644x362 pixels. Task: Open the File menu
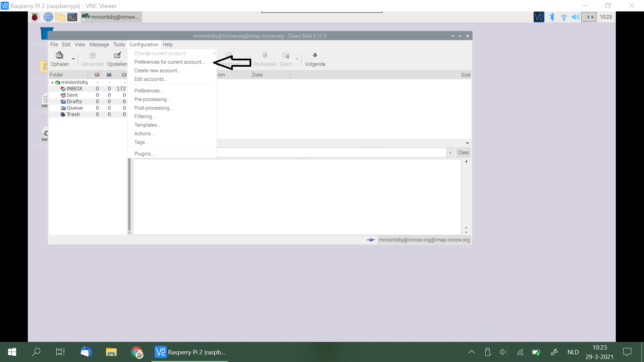[x=54, y=45]
